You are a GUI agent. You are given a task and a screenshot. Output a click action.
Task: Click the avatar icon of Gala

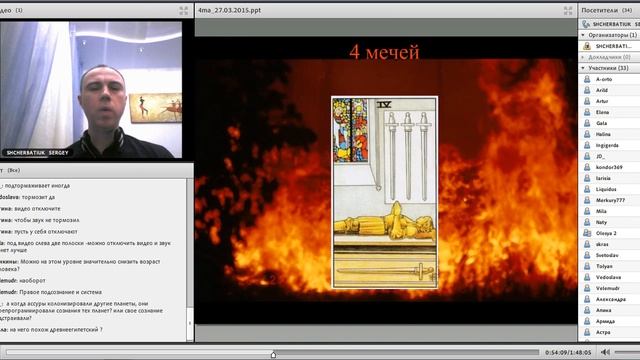pos(587,123)
